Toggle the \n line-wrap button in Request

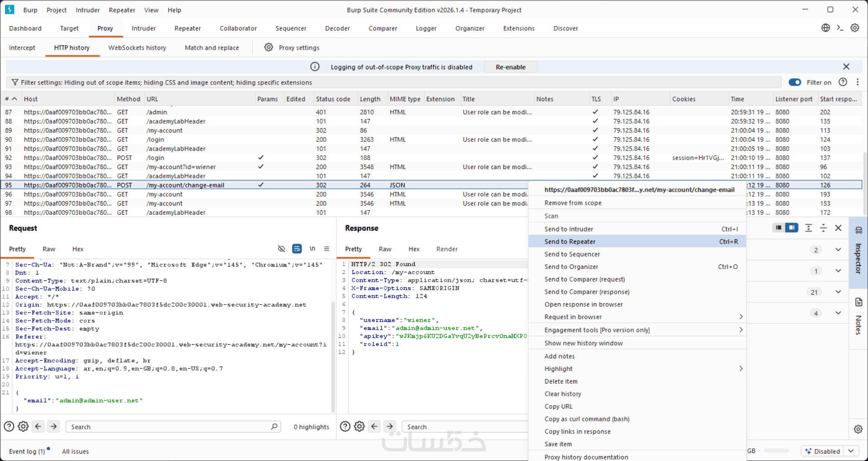(x=312, y=249)
